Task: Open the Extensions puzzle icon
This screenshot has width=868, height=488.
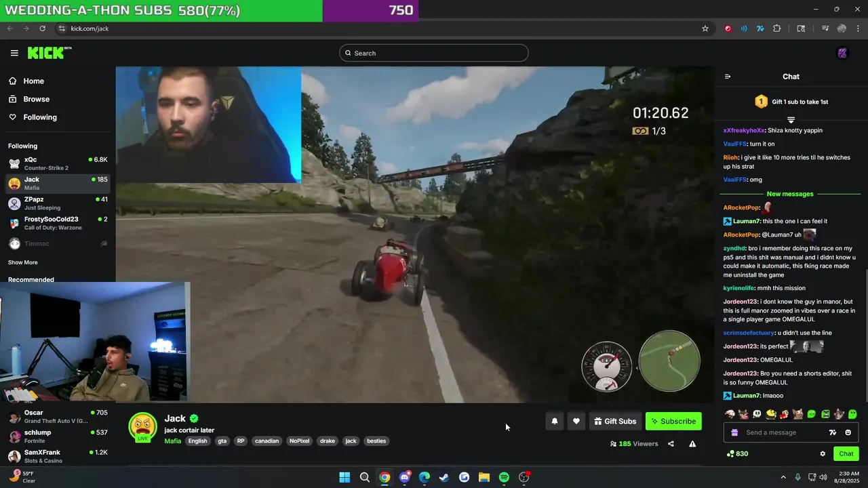Action: coord(777,28)
